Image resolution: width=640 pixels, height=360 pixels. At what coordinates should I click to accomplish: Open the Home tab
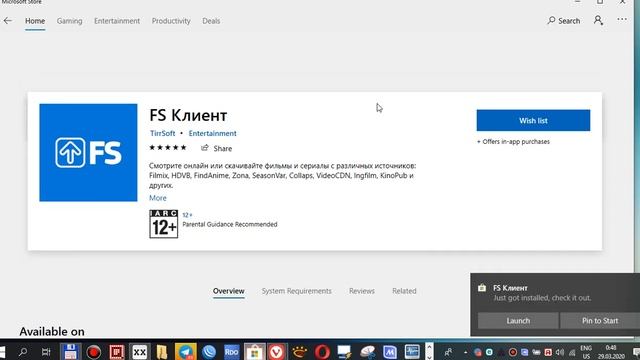point(35,21)
